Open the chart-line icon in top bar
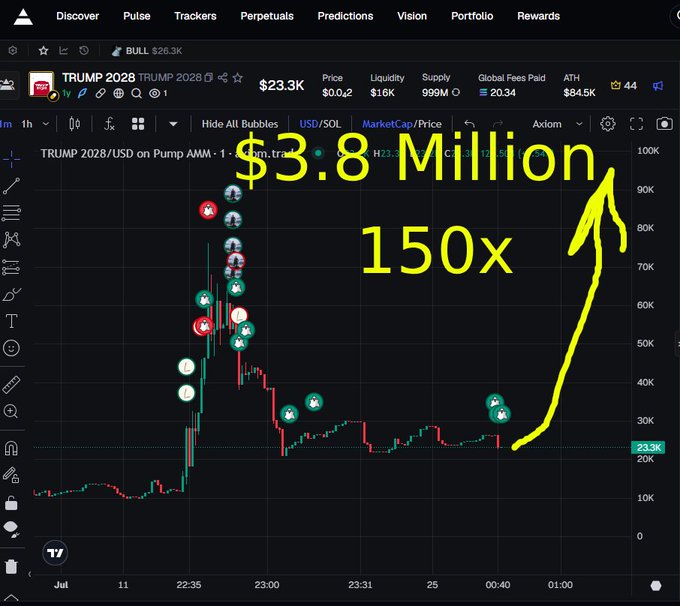The height and width of the screenshot is (606, 680). pyautogui.click(x=64, y=51)
